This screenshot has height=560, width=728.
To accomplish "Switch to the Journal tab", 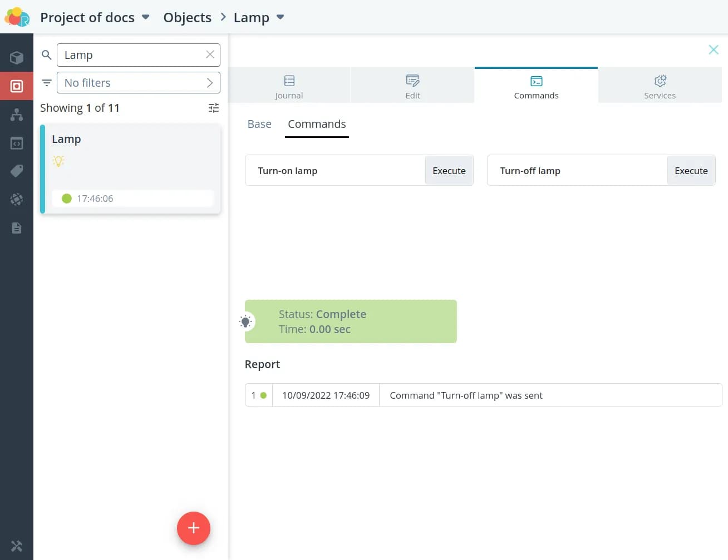I will click(289, 86).
